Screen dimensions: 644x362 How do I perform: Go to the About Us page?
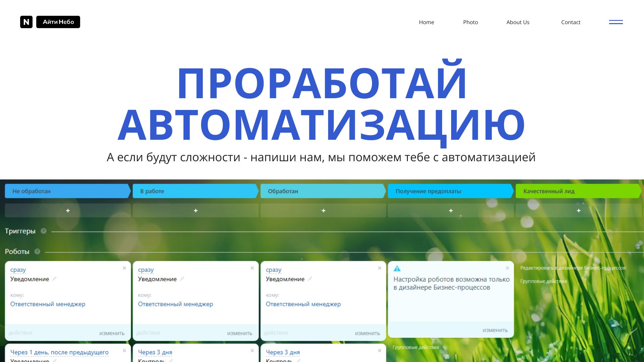pos(518,22)
